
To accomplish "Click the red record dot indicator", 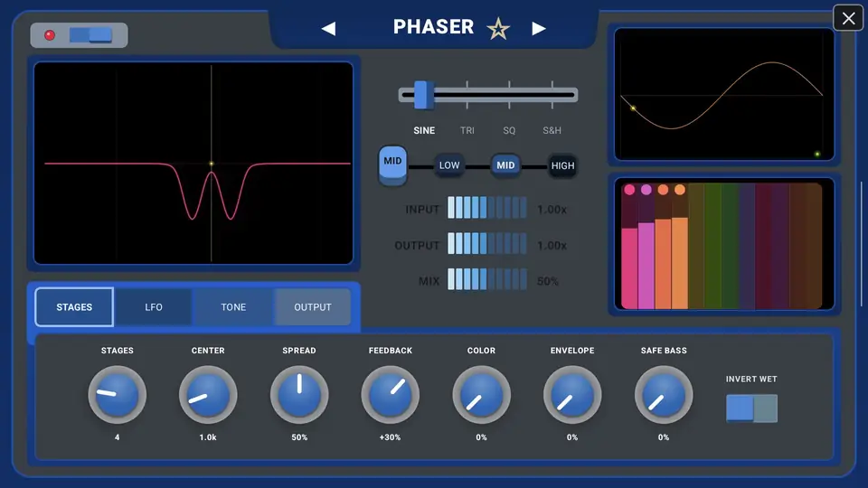I will click(x=50, y=35).
